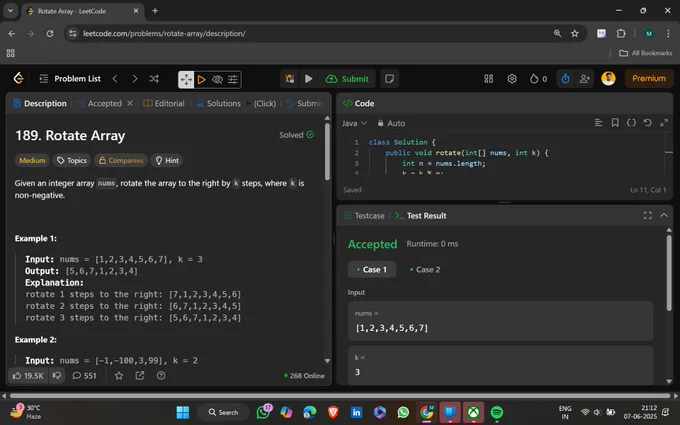Open the profile avatar menu
Screen dimensions: 680x425
point(608,78)
